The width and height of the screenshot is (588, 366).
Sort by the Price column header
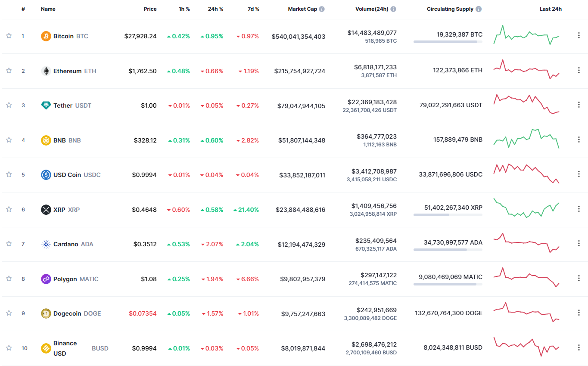tap(150, 9)
